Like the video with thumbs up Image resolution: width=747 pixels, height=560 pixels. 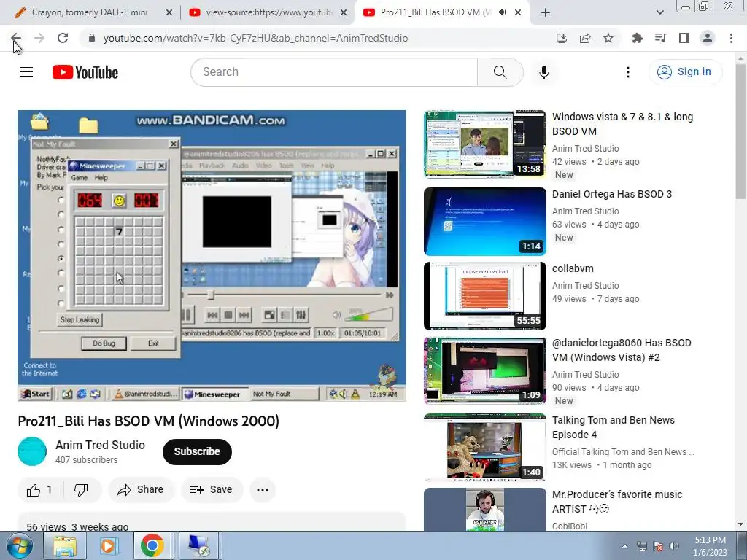coord(39,489)
